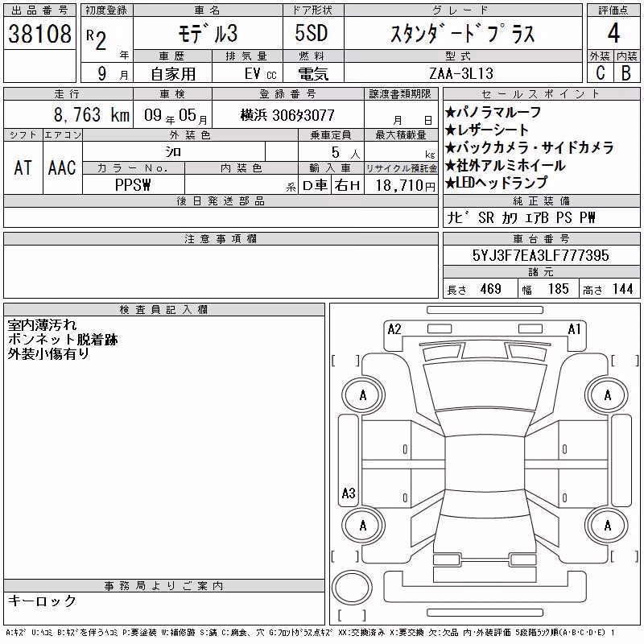This screenshot has width=644, height=644.
Task: Click the 後日発送部品 header
Action: [x=221, y=200]
